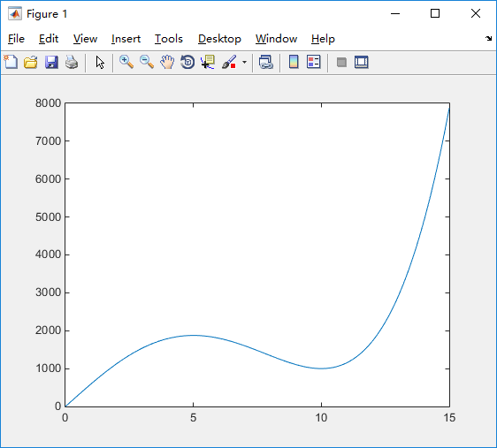Activate the Zoom In magnifier
497x448 pixels.
[126, 62]
